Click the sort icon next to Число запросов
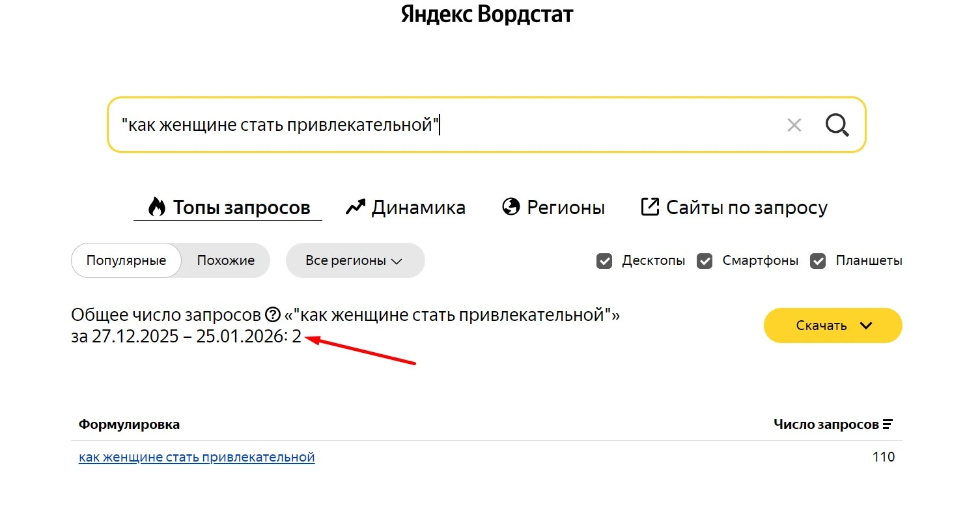 888,423
